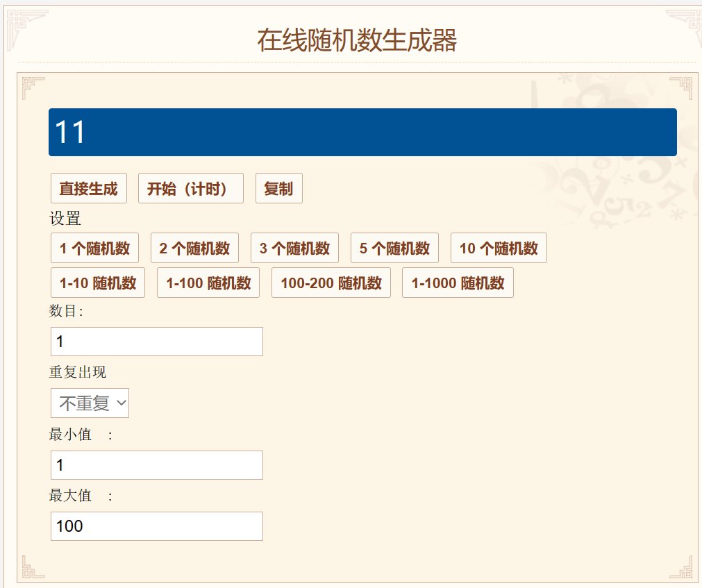Select the 1 个随机数 preset
Viewport: 702px width, 588px height.
point(94,248)
